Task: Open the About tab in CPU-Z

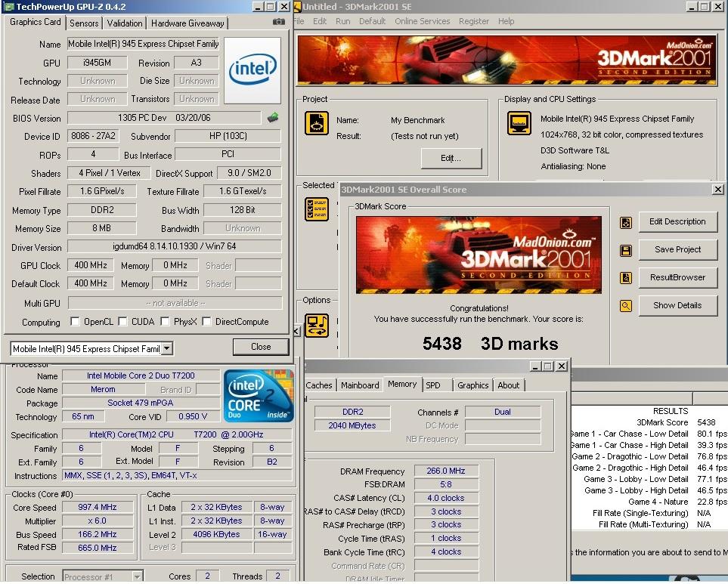Action: coord(509,385)
